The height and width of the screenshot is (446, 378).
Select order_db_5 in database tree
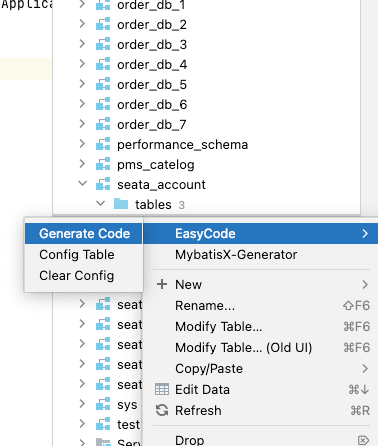[x=152, y=85]
